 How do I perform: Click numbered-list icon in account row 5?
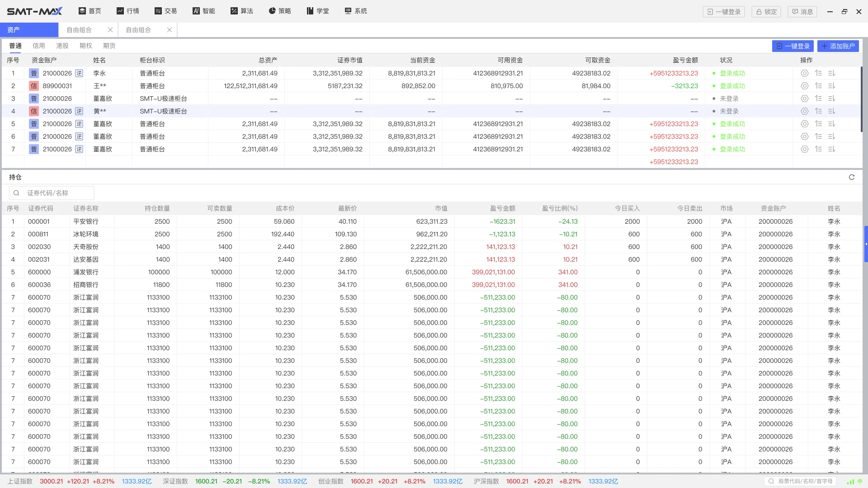818,124
